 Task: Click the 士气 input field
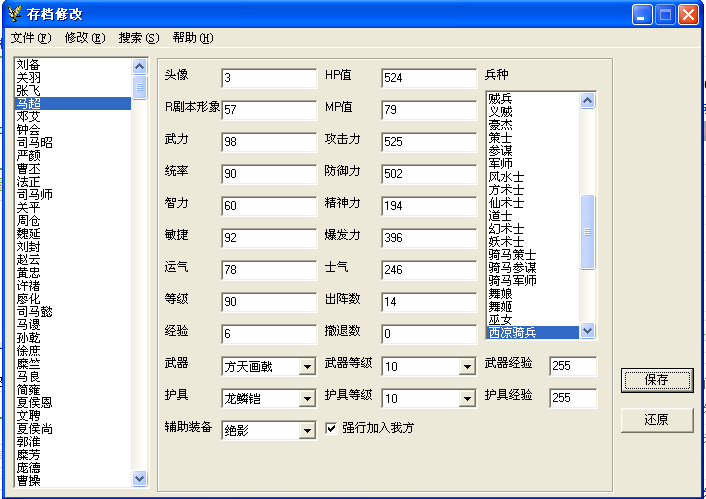[429, 270]
